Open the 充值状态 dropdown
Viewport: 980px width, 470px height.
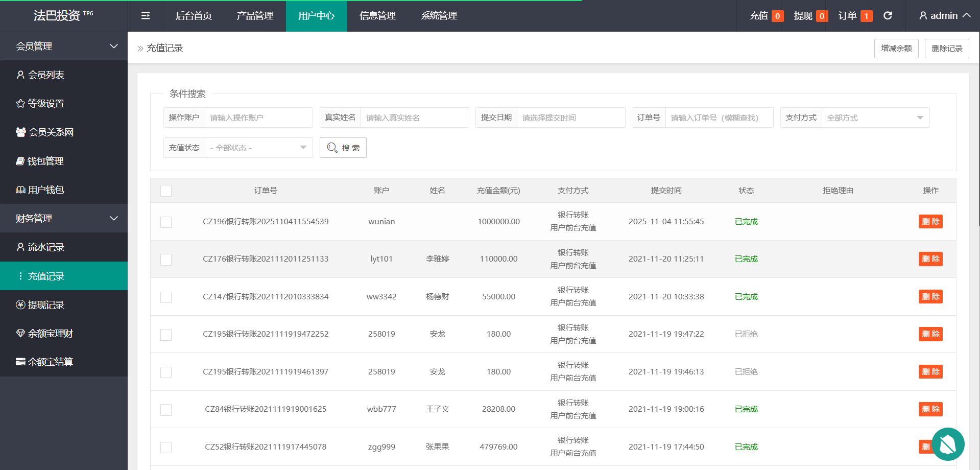click(x=258, y=148)
